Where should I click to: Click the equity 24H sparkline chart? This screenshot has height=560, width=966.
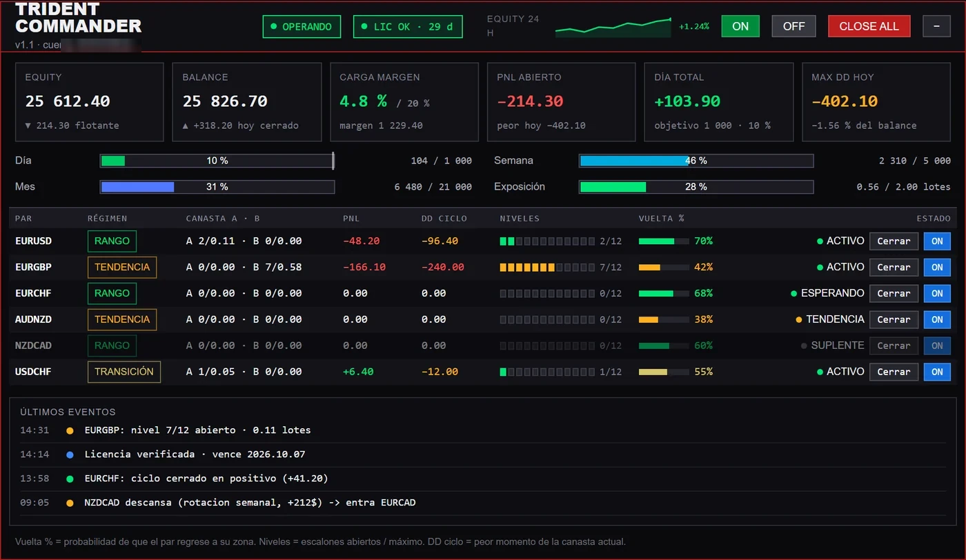[613, 27]
